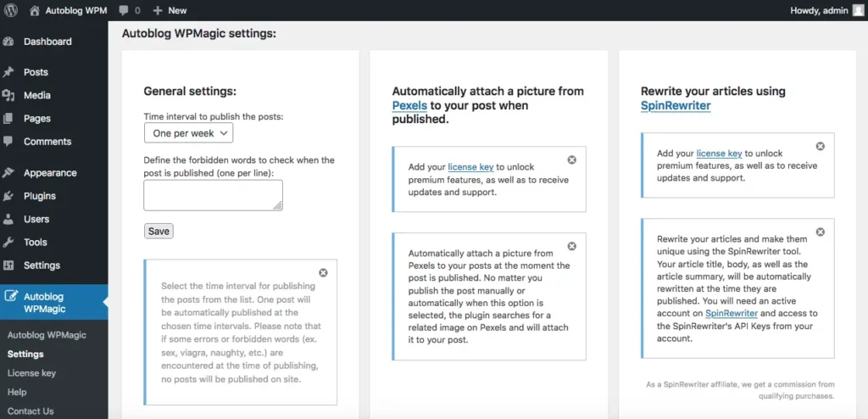This screenshot has height=419, width=868.
Task: Open the One per week interval dropdown
Action: (x=188, y=133)
